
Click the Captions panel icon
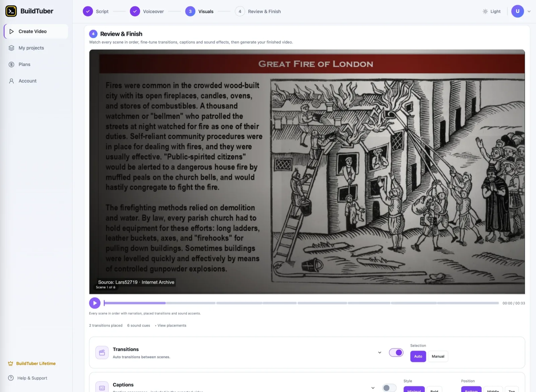click(102, 388)
